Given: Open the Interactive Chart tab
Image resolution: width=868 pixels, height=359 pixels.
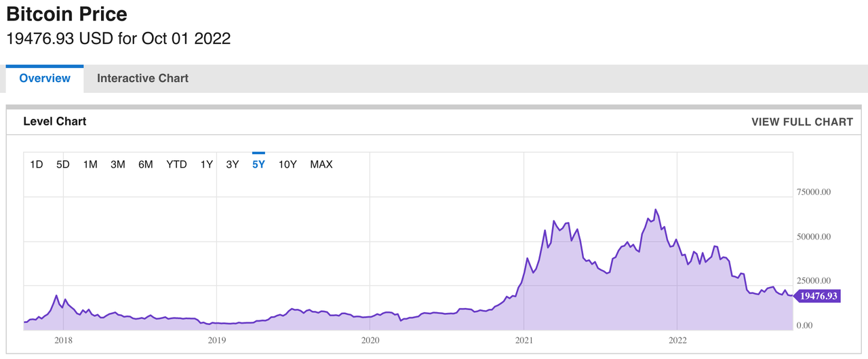Looking at the screenshot, I should point(142,79).
